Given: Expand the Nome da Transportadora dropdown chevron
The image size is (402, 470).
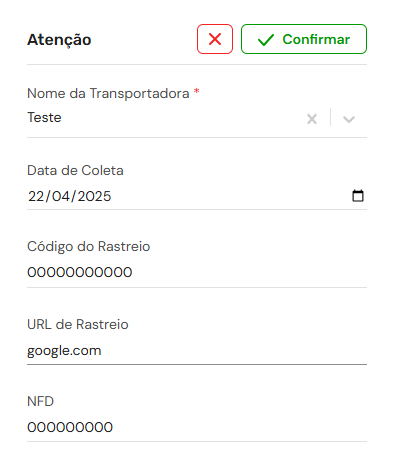Looking at the screenshot, I should [x=349, y=119].
